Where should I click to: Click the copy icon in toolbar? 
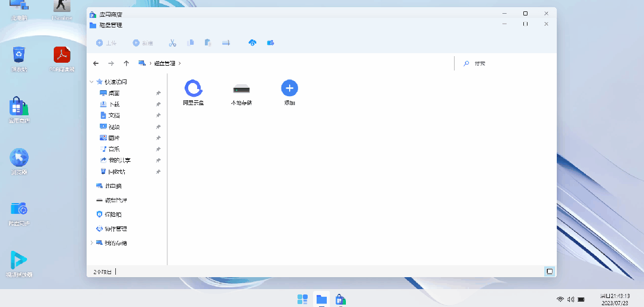pos(191,42)
